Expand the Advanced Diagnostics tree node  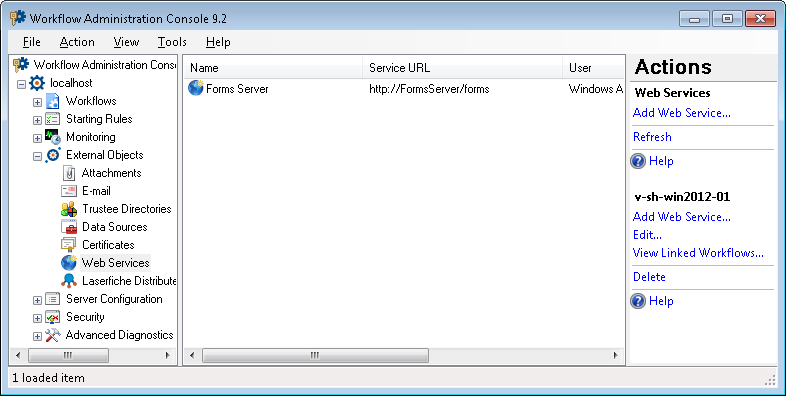[37, 336]
